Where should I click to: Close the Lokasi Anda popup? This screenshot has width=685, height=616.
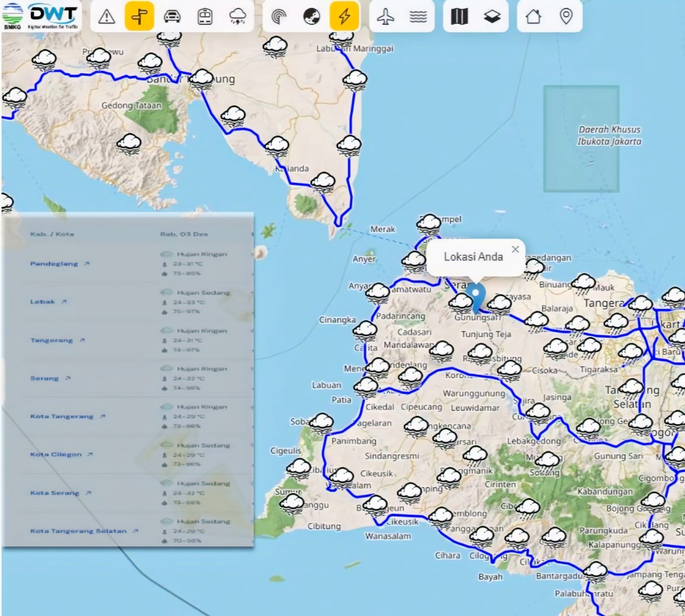(515, 249)
